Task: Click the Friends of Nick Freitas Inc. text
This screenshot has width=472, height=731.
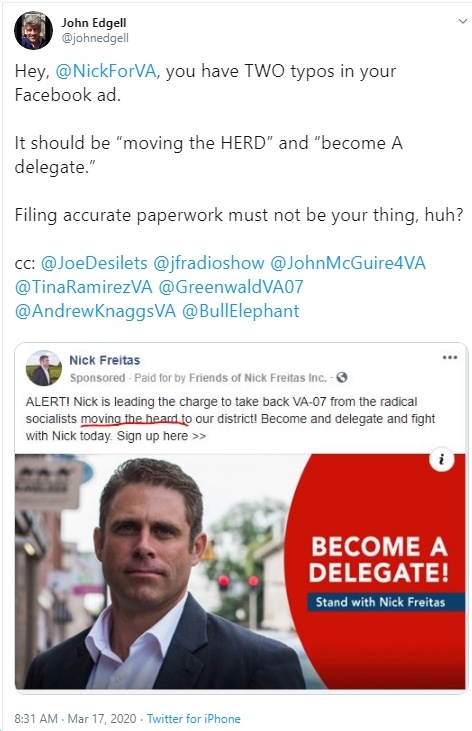Action: (258, 378)
